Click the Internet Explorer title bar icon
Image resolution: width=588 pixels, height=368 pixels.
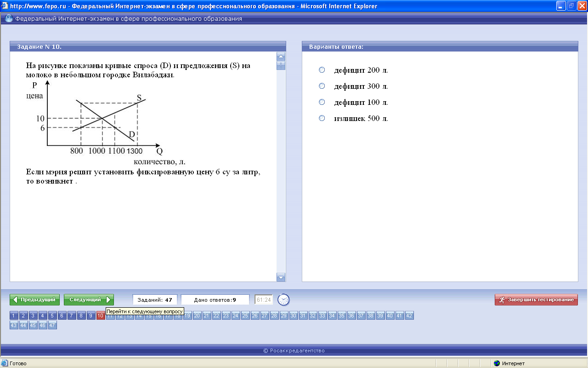(5, 6)
